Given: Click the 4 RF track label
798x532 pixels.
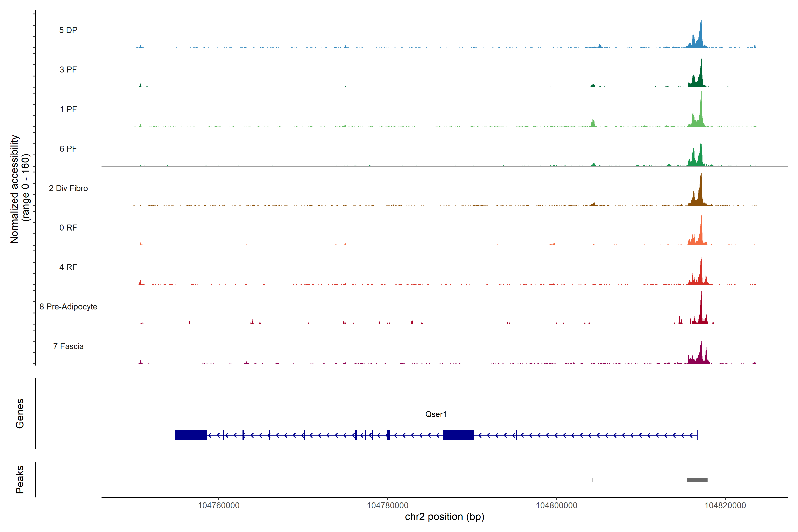Looking at the screenshot, I should pos(68,267).
